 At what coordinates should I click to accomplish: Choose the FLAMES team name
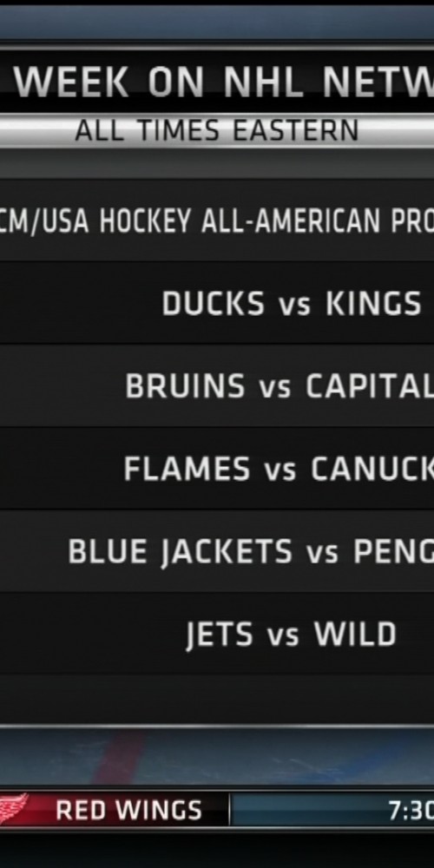pos(187,469)
